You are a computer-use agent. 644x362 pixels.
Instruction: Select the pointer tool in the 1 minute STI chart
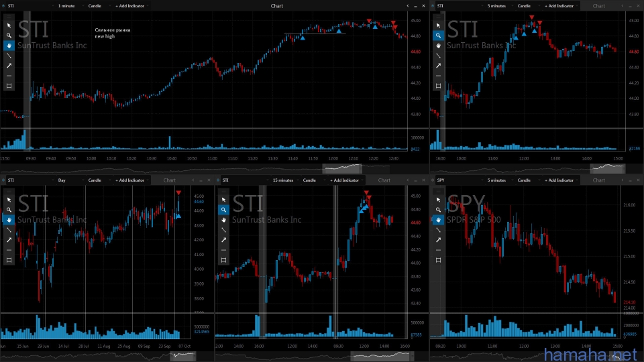click(x=9, y=25)
